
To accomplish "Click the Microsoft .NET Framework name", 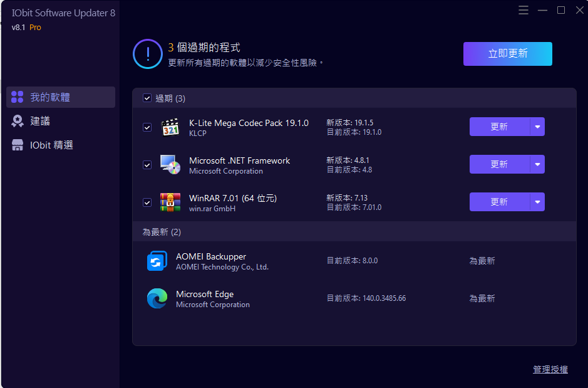I will (239, 160).
